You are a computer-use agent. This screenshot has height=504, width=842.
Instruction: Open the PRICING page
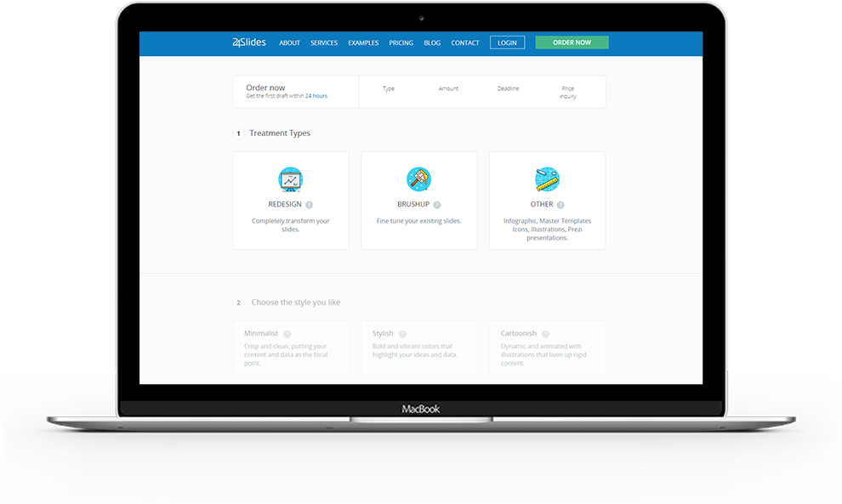coord(401,43)
